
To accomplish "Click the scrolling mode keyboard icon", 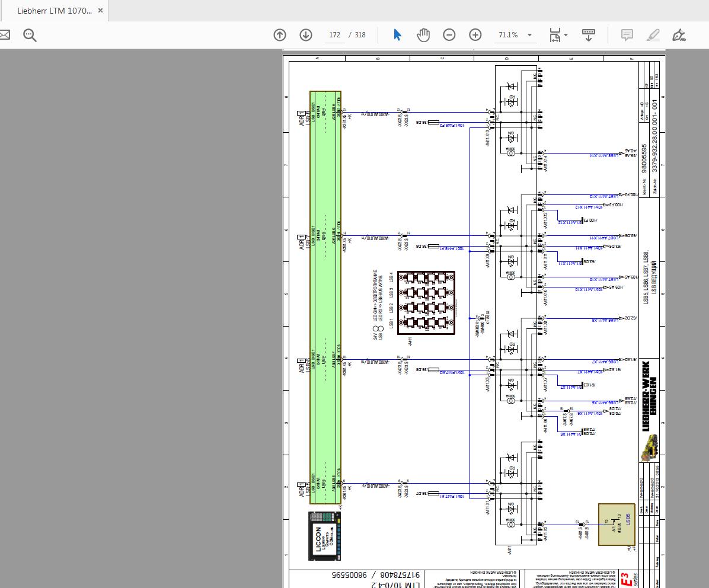I will (x=589, y=35).
